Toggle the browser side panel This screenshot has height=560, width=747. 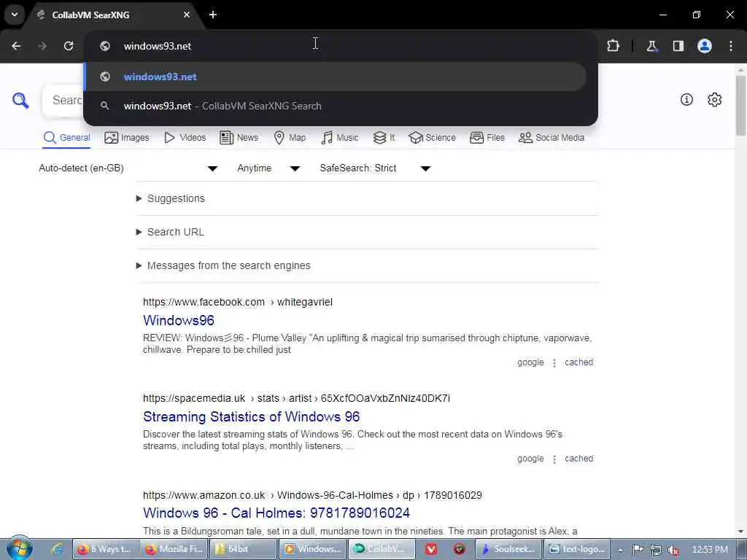point(678,46)
